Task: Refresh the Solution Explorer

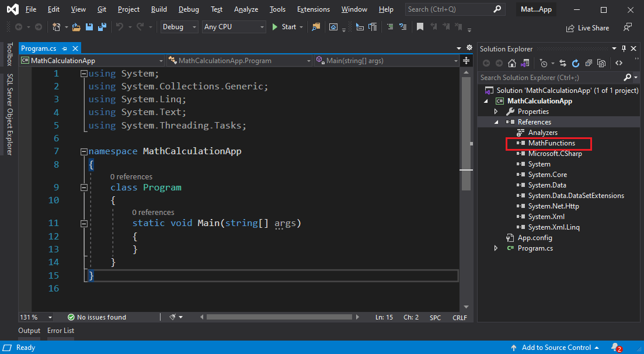Action: (575, 63)
